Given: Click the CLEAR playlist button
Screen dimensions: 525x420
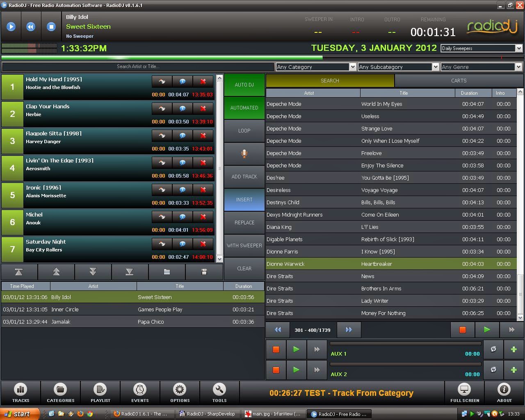Looking at the screenshot, I should (244, 269).
